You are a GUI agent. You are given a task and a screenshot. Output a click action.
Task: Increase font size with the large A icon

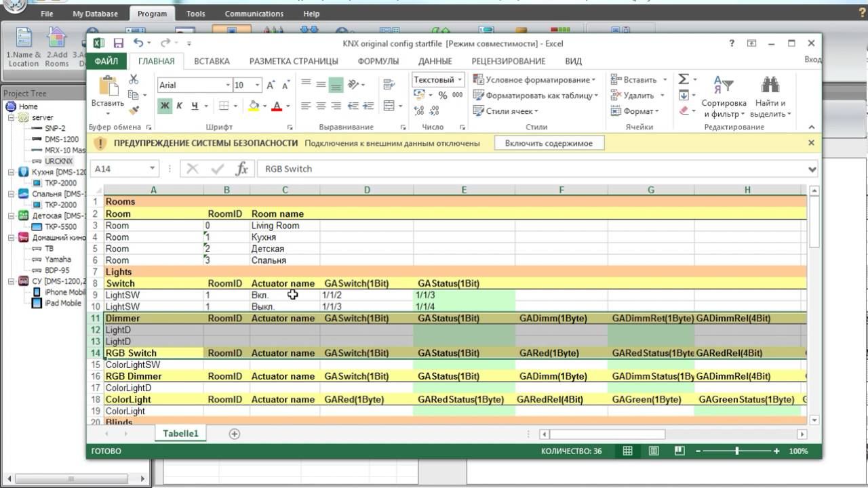271,85
